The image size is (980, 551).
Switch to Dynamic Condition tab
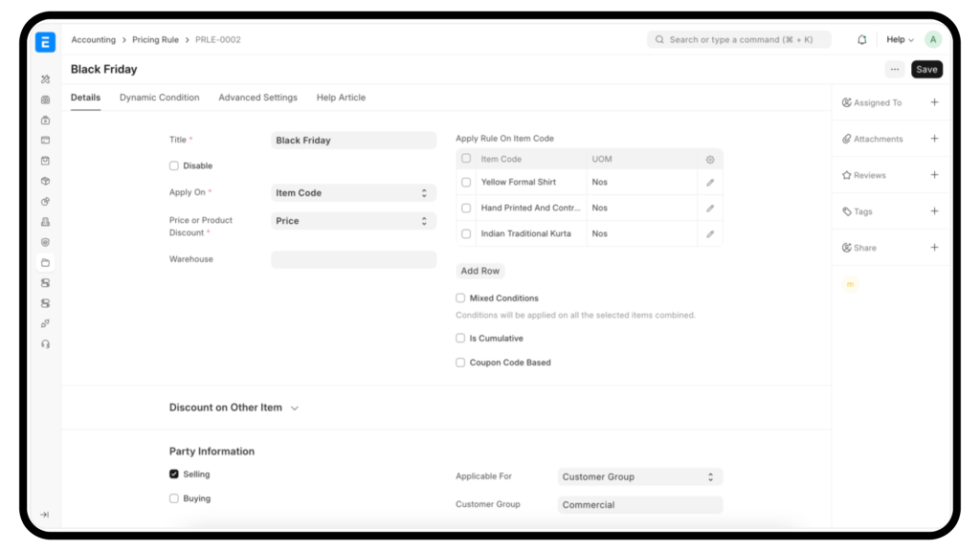click(x=159, y=98)
